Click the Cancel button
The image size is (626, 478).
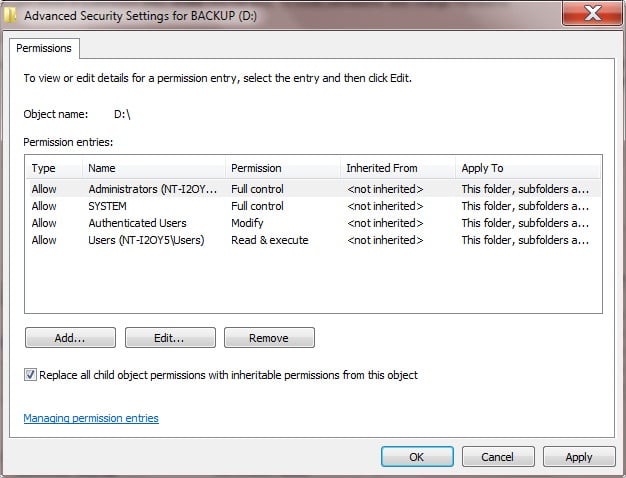click(497, 456)
